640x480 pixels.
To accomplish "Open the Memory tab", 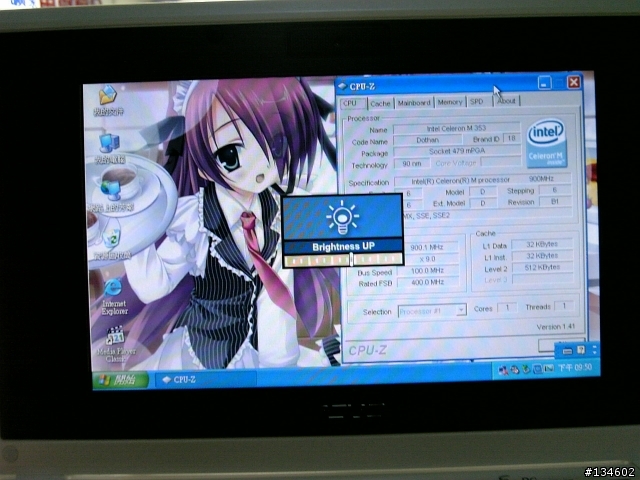I will click(x=450, y=102).
